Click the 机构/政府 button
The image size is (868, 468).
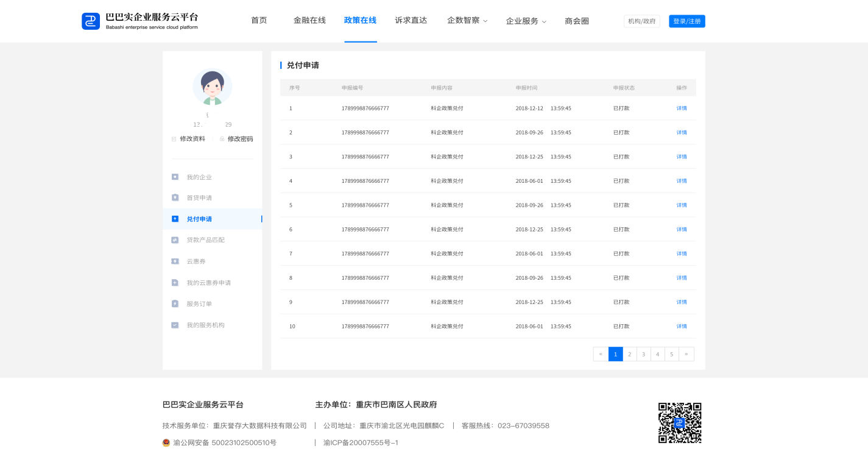641,21
